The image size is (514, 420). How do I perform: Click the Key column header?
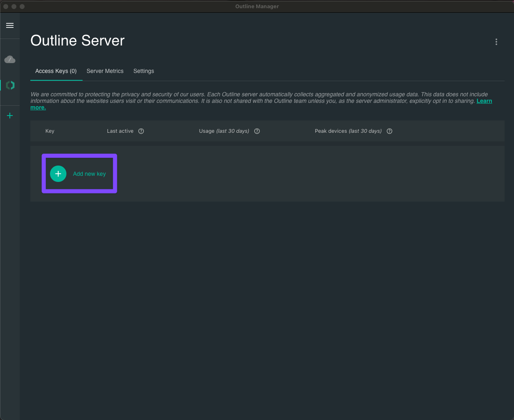(x=50, y=131)
